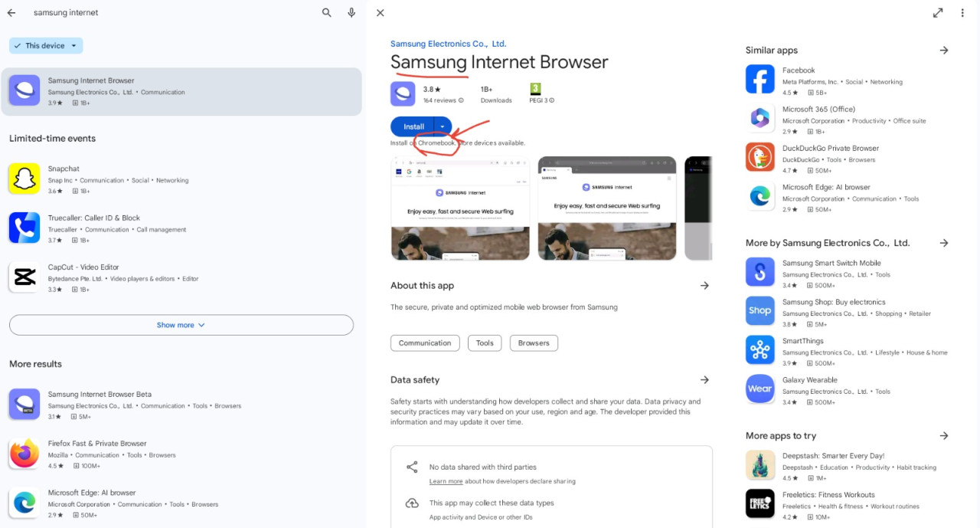Select the Samsung Internet Browser search result
This screenshot has height=528, width=980.
point(181,91)
